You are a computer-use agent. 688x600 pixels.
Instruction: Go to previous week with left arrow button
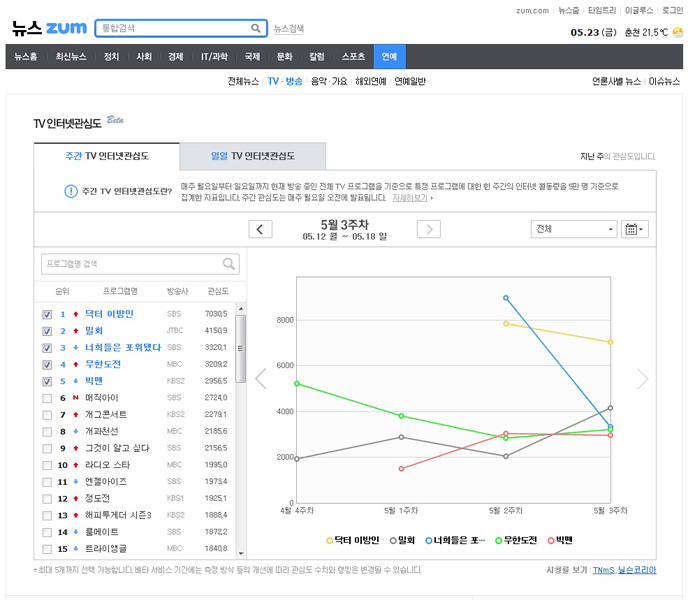(260, 229)
